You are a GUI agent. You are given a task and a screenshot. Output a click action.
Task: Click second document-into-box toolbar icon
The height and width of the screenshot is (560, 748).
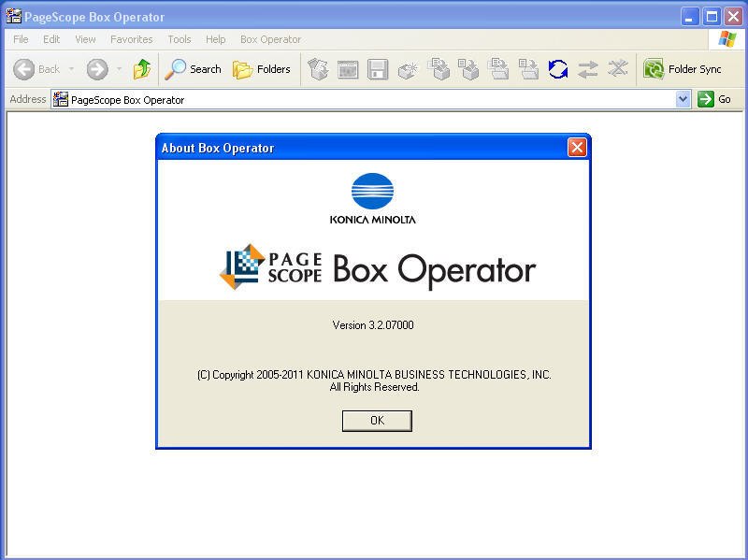point(468,69)
